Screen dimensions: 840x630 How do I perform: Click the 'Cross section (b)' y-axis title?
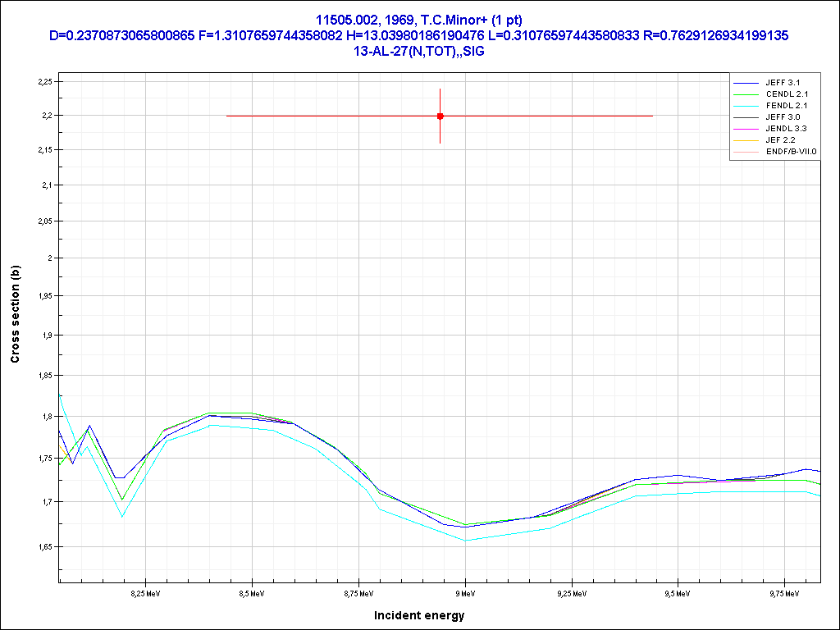pyautogui.click(x=15, y=308)
